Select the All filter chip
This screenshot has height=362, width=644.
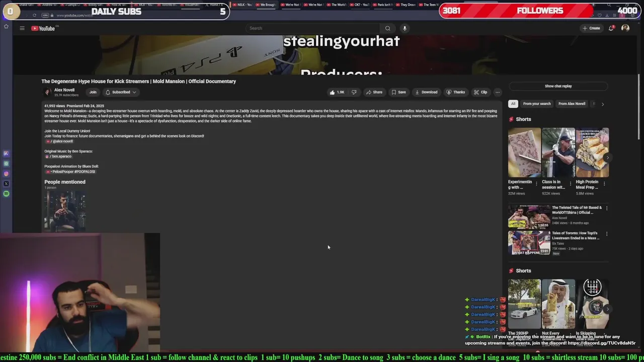[513, 104]
